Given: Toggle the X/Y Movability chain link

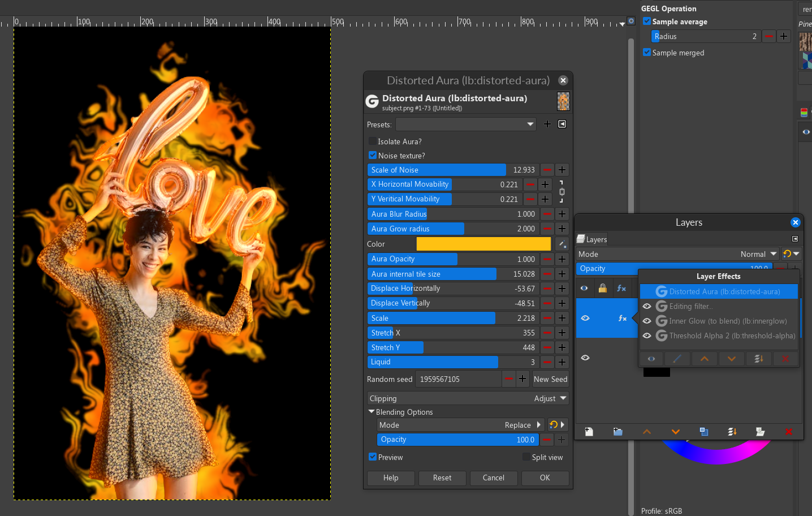Looking at the screenshot, I should [x=562, y=192].
